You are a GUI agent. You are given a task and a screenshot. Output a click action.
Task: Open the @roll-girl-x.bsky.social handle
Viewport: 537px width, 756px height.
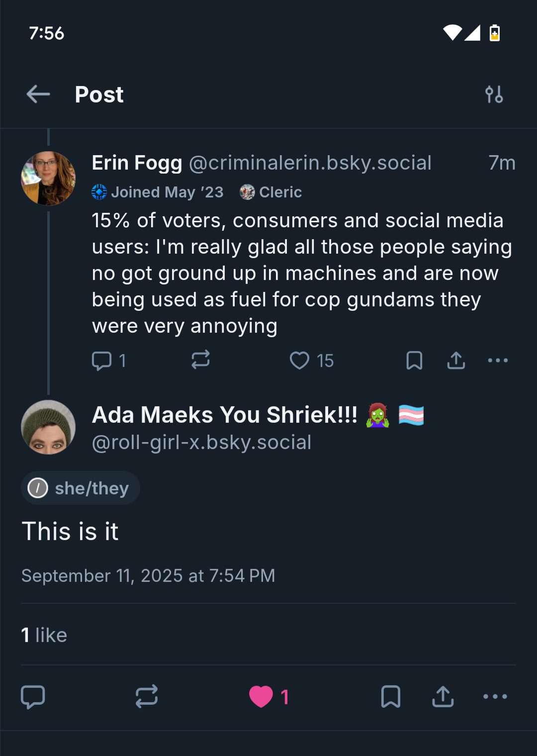(x=201, y=443)
